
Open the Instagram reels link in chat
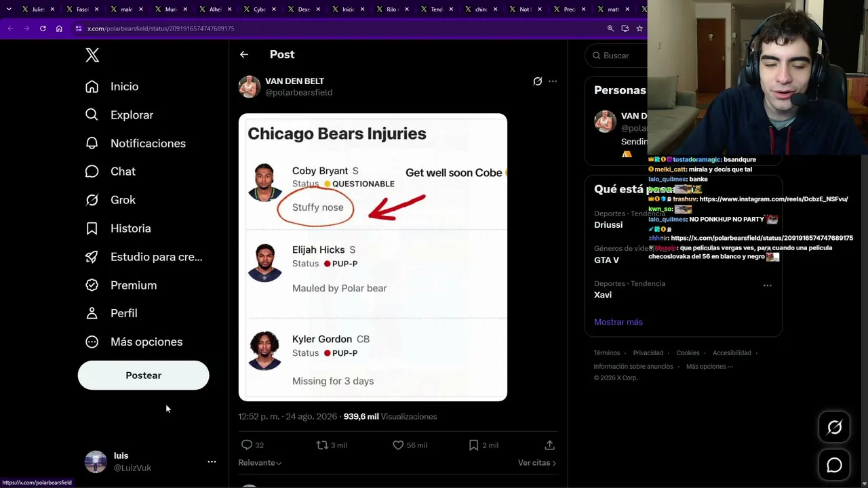pos(774,199)
